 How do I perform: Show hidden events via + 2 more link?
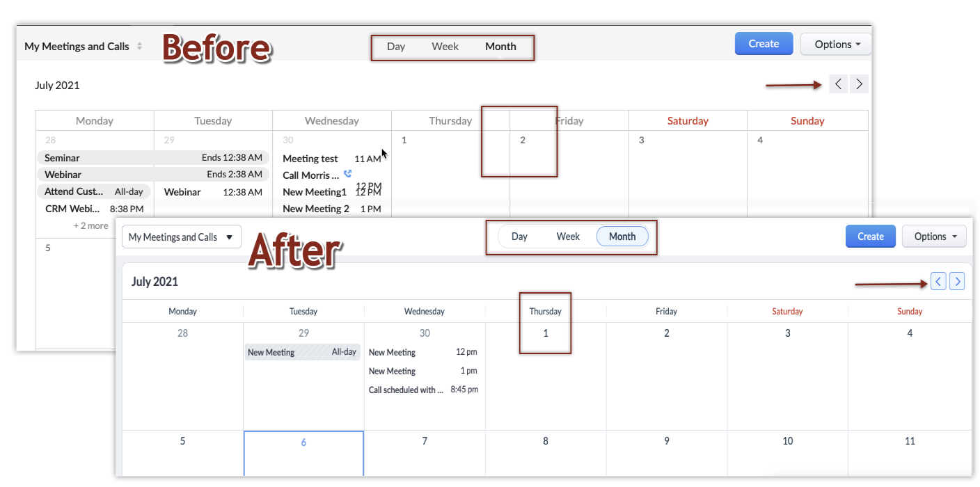(90, 225)
